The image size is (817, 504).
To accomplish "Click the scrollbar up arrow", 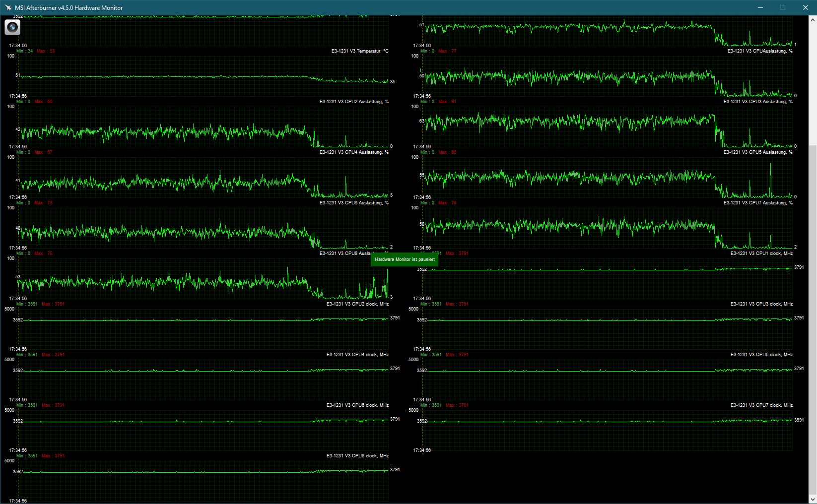I will pos(813,20).
